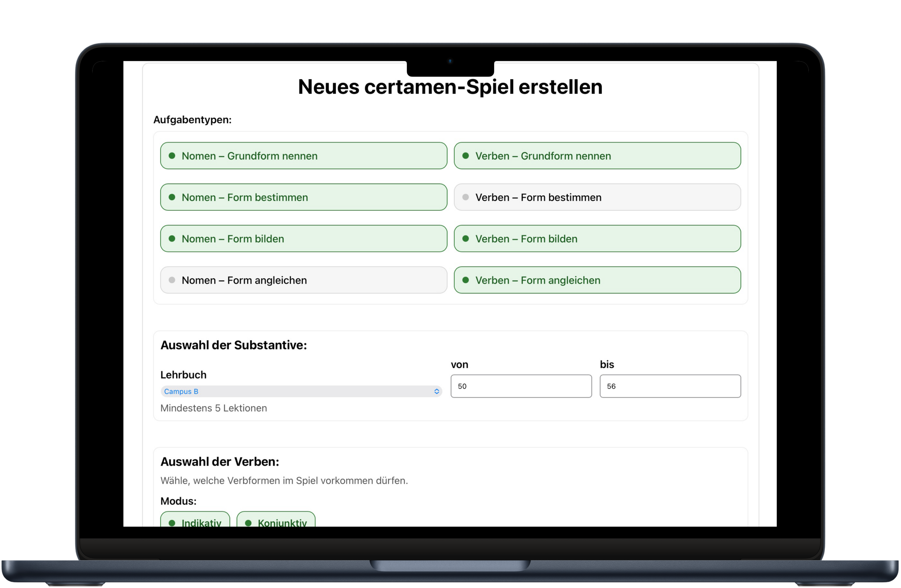Enable 'Nomen – Form angleichen' option
This screenshot has height=588, width=901.
coord(303,280)
